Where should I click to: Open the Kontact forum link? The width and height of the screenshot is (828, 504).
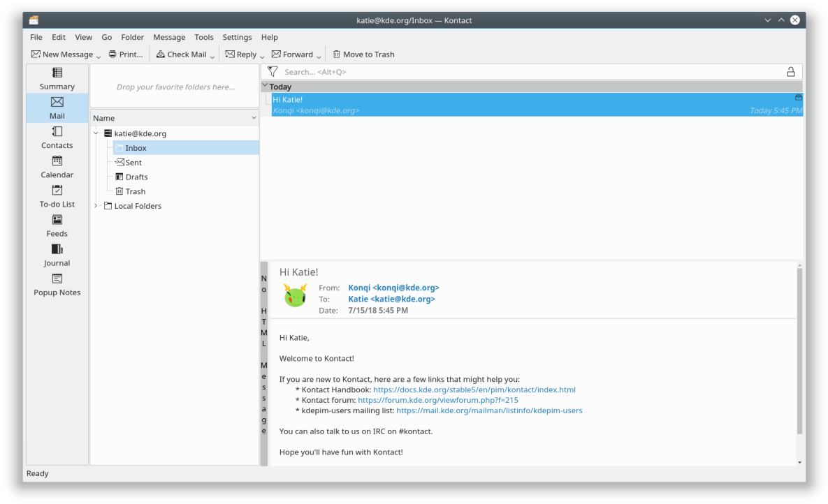(438, 400)
